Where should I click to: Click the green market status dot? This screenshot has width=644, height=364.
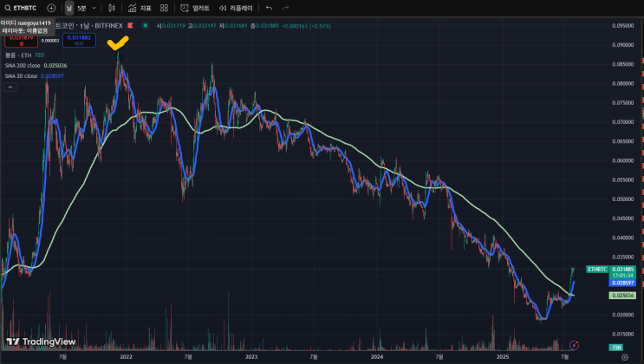[145, 25]
